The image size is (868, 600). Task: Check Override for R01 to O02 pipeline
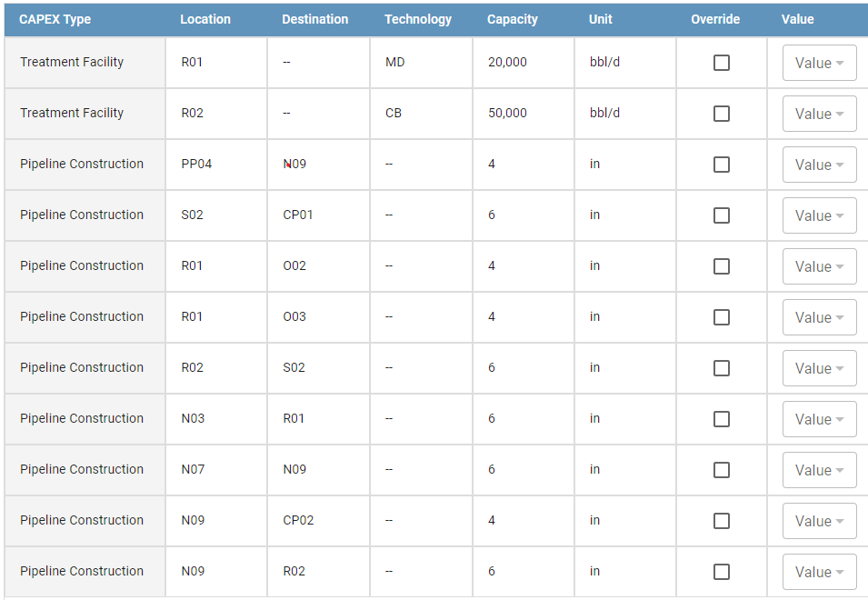pos(722,266)
